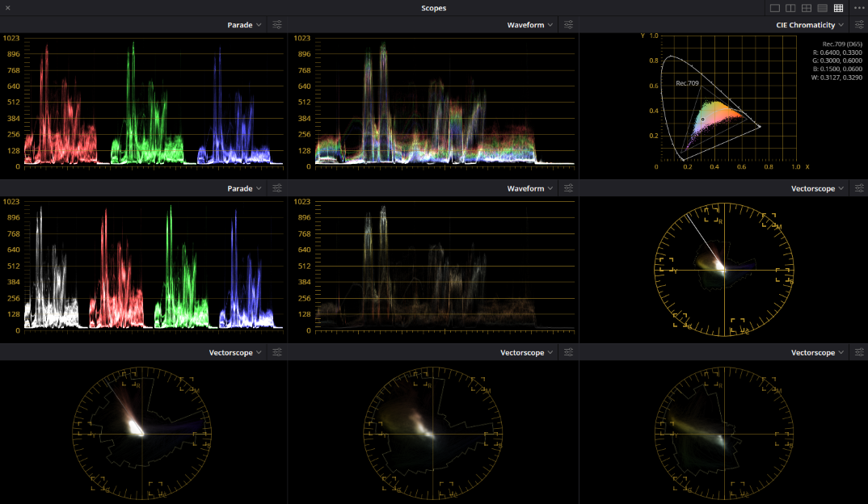
Task: Select the stacked rows scope layout icon
Action: coord(823,8)
